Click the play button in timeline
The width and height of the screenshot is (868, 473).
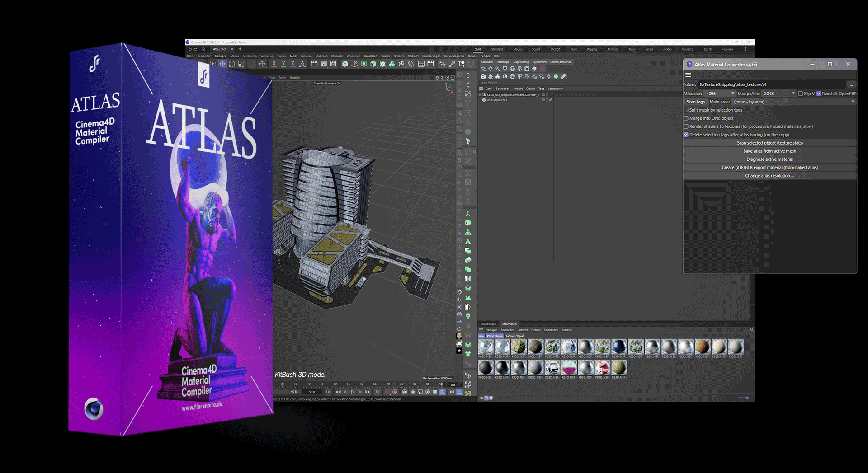353,392
